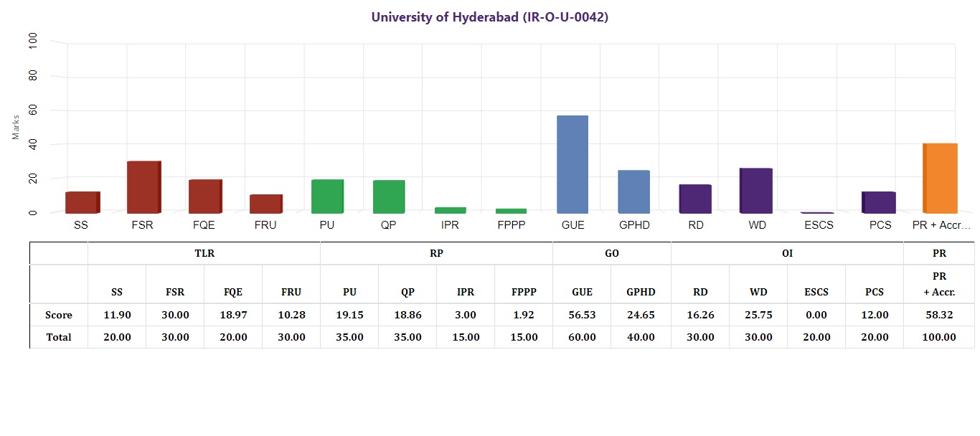Select the red FQE bar
This screenshot has width=980, height=436.
coord(205,196)
